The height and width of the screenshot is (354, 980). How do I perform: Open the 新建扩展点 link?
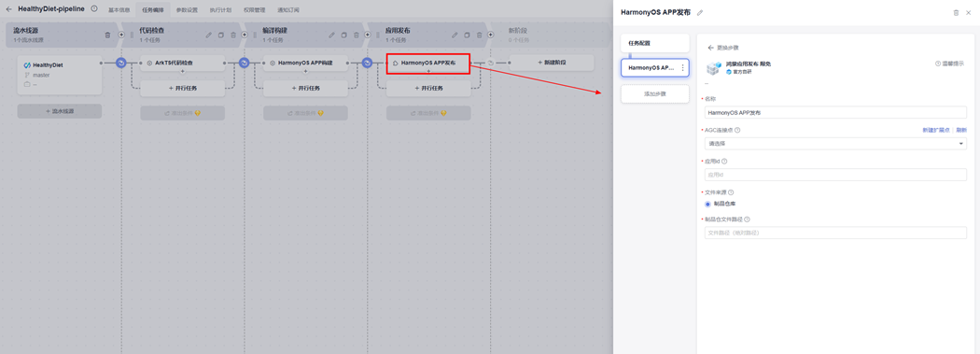tap(936, 130)
